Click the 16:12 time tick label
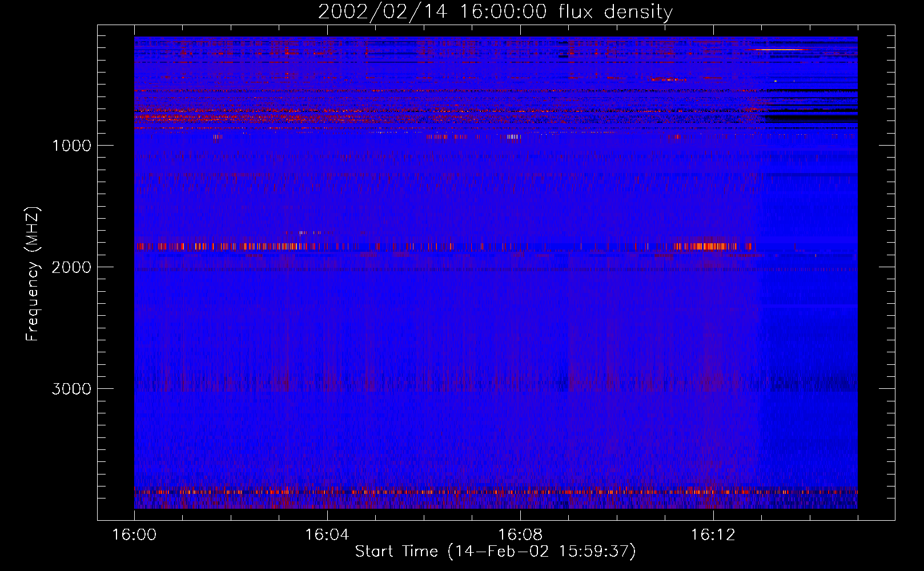 (713, 535)
